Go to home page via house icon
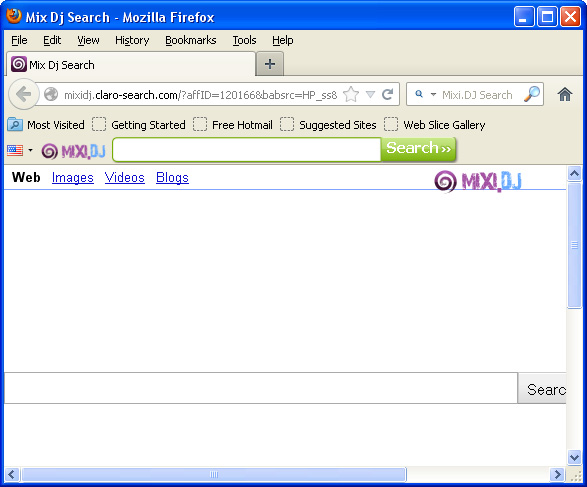Screen dimensions: 587x487 (565, 94)
